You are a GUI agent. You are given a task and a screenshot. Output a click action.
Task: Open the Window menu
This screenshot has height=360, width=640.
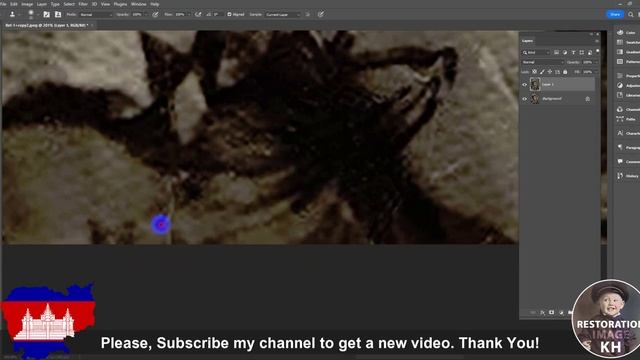pyautogui.click(x=138, y=4)
